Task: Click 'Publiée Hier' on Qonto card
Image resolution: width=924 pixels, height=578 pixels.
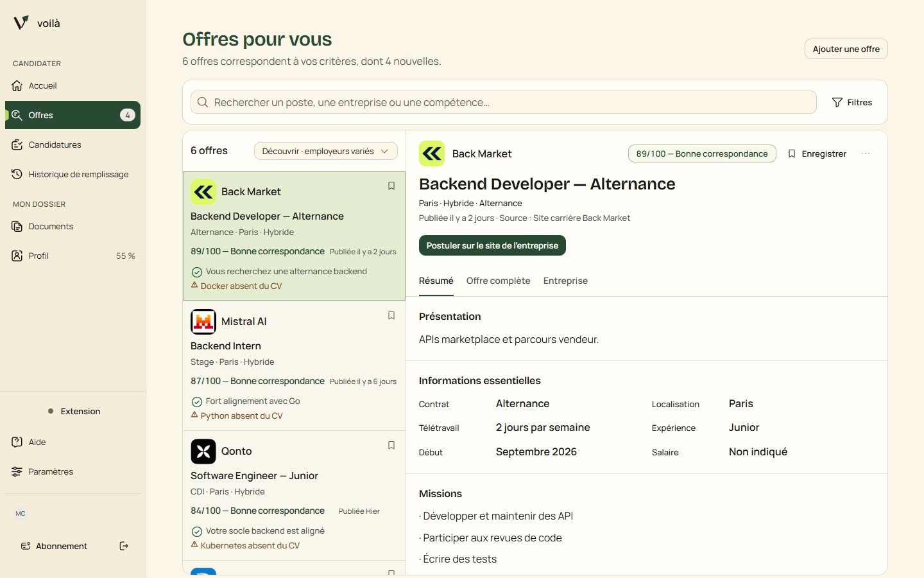Action: pos(359,511)
